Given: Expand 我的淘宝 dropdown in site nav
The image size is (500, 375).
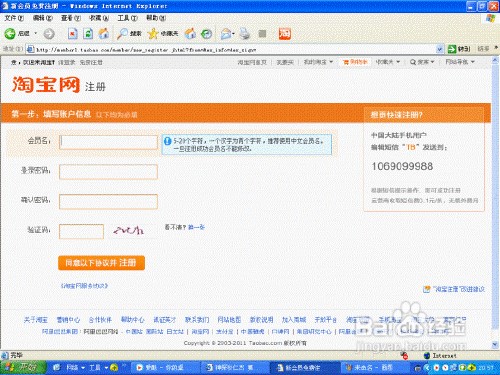Looking at the screenshot, I should point(331,62).
